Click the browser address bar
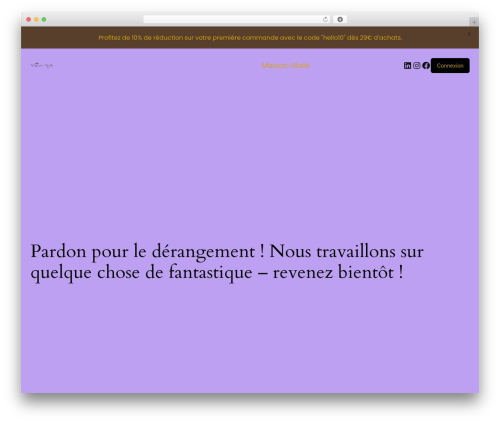This screenshot has width=500, height=423. point(236,19)
